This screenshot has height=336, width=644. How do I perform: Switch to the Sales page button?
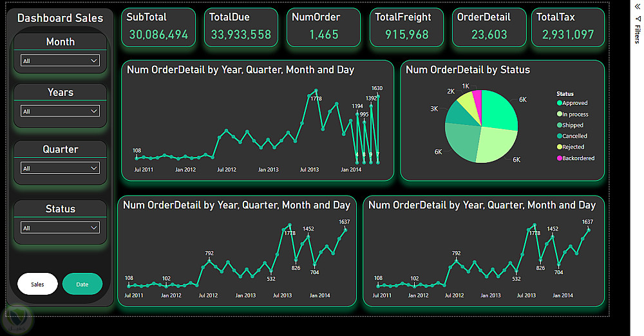pos(37,285)
